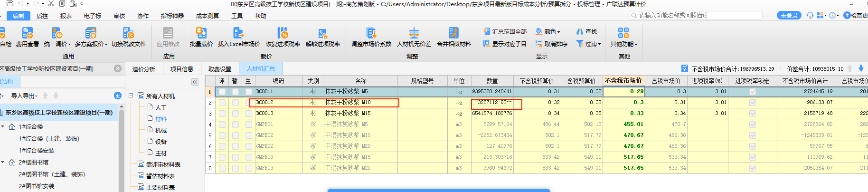
Task: Toggle 暂 checkbox for row BC0012
Action: [235, 102]
